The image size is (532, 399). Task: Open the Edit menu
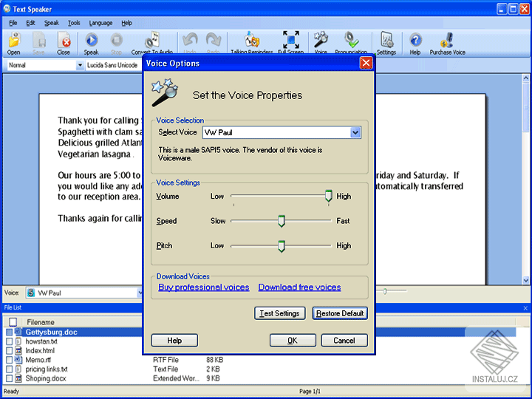pos(30,23)
